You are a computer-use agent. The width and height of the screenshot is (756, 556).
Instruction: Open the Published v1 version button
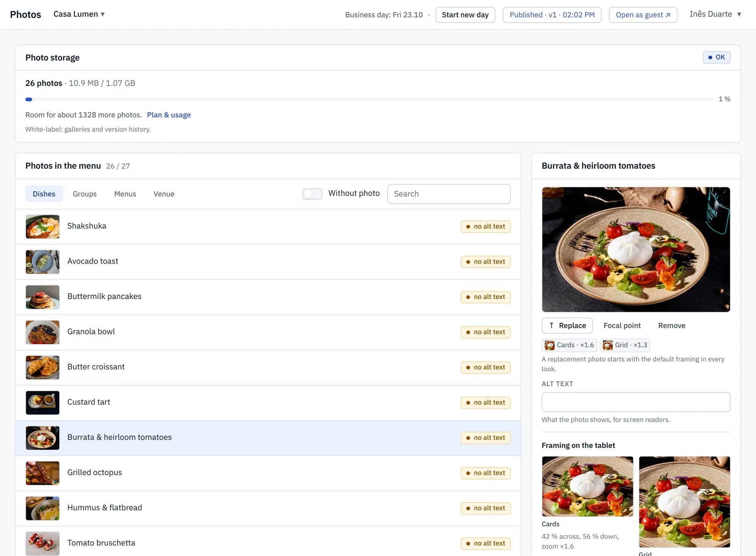click(552, 15)
